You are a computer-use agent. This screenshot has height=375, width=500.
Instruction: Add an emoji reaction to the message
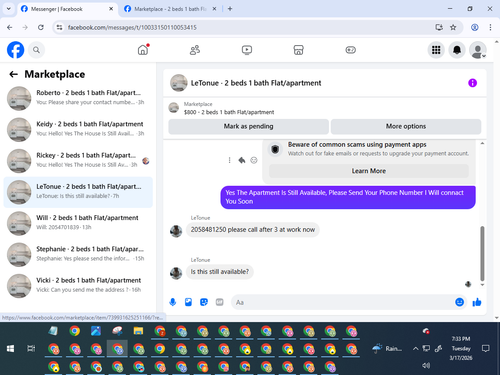[x=254, y=160]
